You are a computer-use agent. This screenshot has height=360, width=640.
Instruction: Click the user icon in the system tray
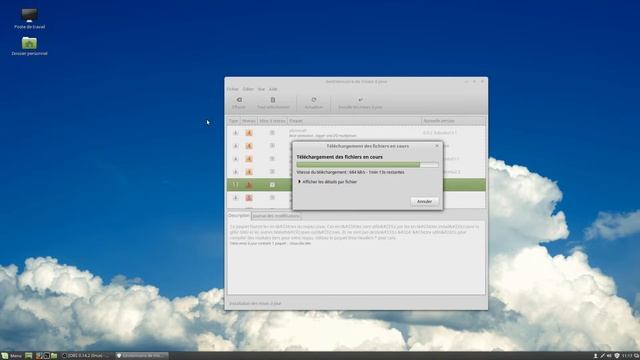coord(596,356)
